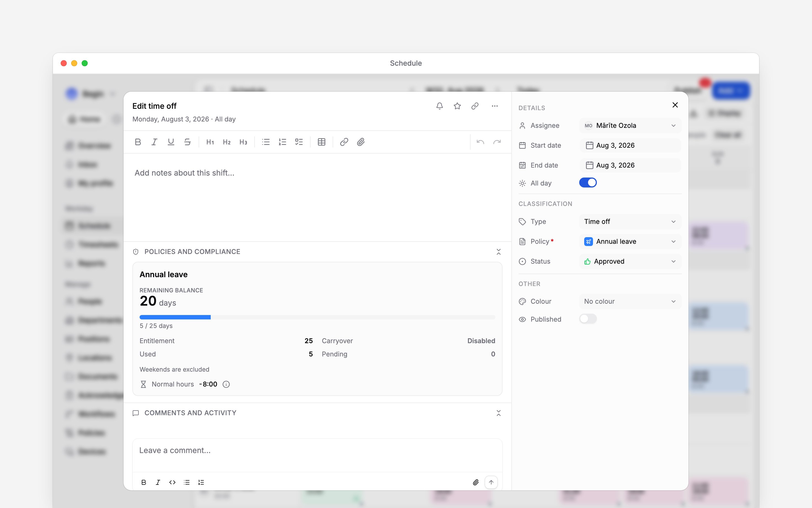Click the notification bell icon
812x508 pixels.
[440, 106]
